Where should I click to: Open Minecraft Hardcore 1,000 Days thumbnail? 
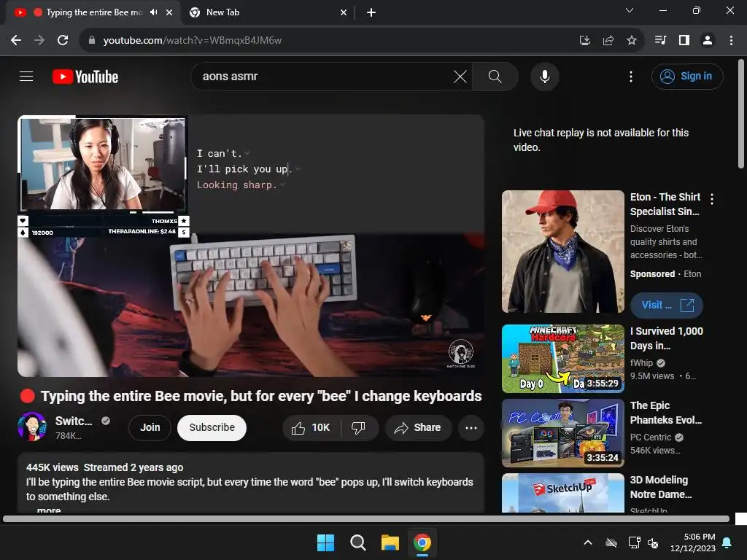pos(563,359)
